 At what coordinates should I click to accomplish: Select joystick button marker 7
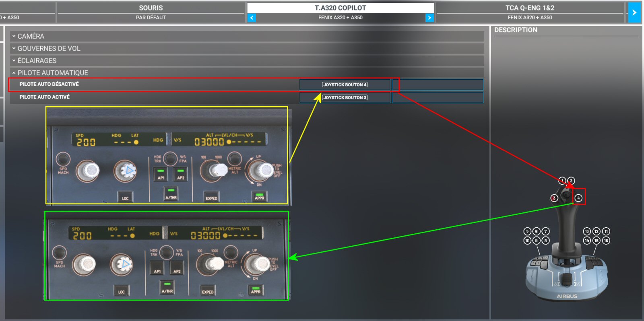[546, 231]
